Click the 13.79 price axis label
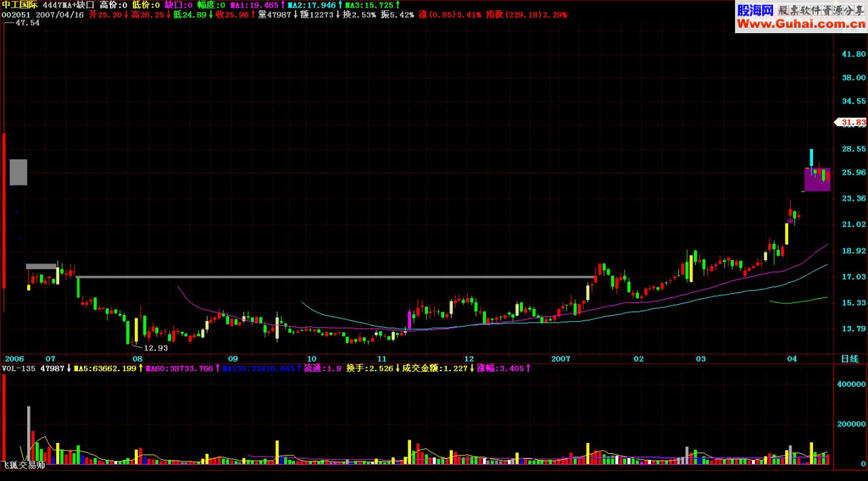The height and width of the screenshot is (481, 868). coord(853,329)
